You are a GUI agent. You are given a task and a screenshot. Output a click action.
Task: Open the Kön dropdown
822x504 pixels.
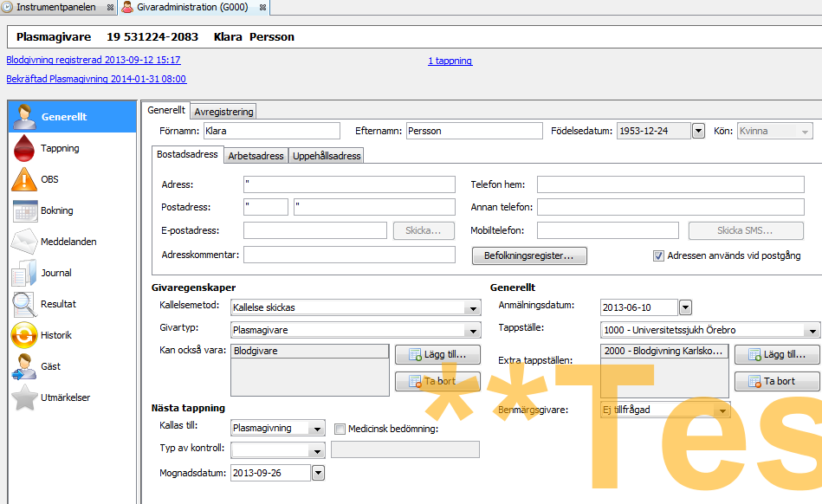pyautogui.click(x=775, y=131)
